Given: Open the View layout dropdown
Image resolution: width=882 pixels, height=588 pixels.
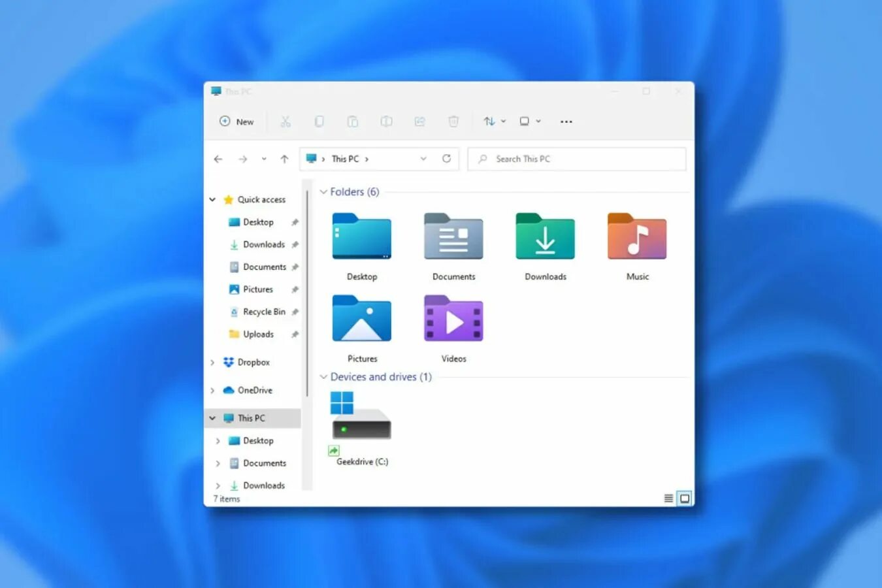Looking at the screenshot, I should click(x=530, y=122).
